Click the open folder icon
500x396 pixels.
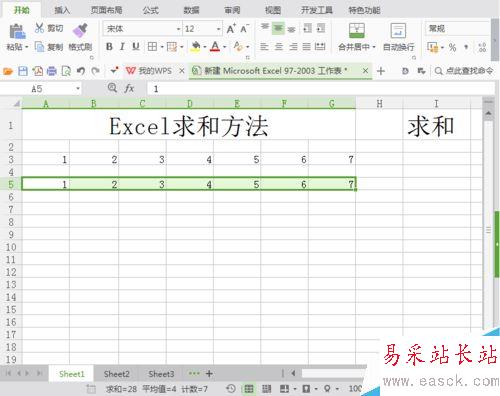[x=8, y=71]
